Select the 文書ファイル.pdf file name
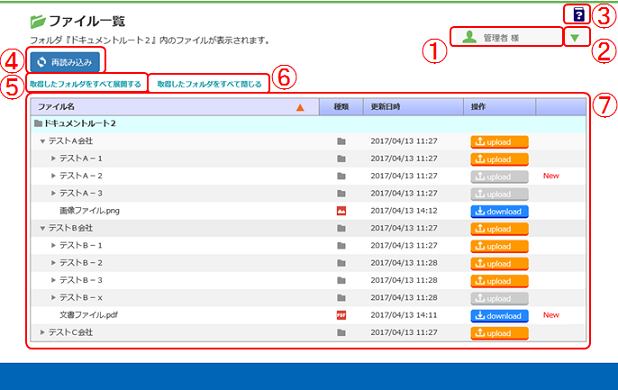 (89, 315)
